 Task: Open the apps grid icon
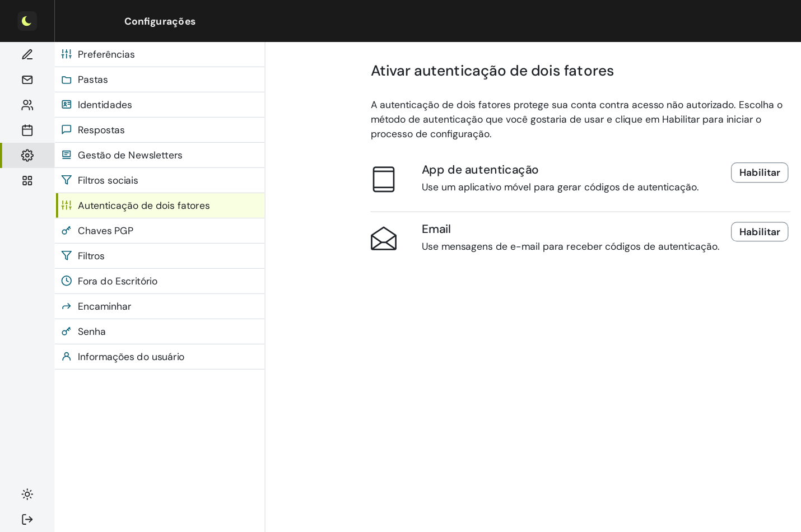point(27,180)
